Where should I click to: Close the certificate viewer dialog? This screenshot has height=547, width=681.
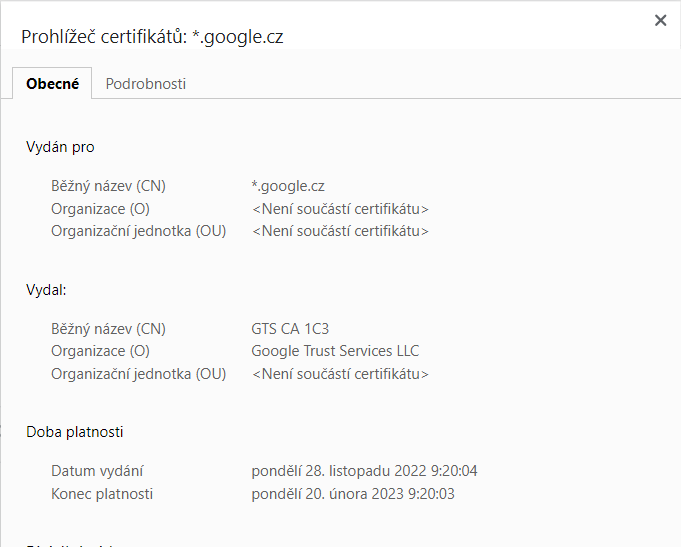(660, 20)
